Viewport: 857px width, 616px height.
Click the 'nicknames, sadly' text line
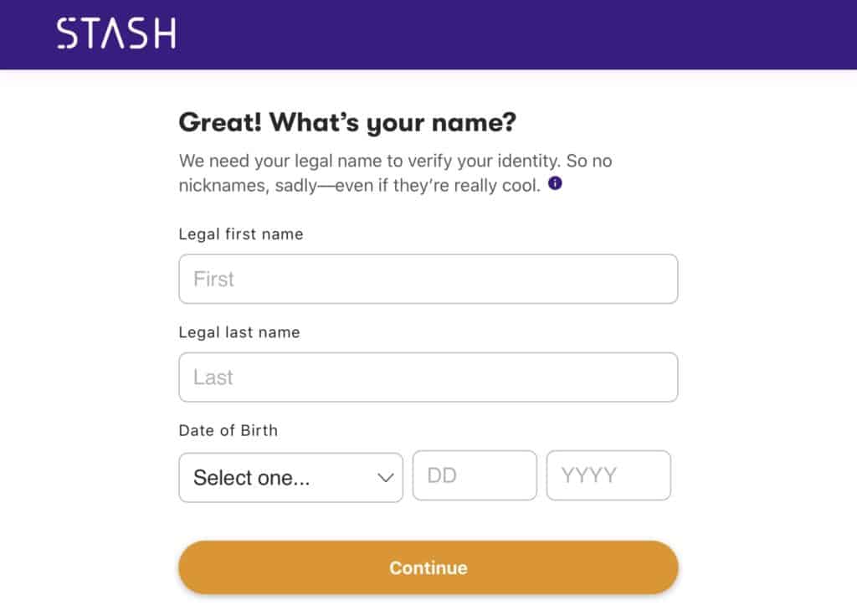(x=360, y=185)
